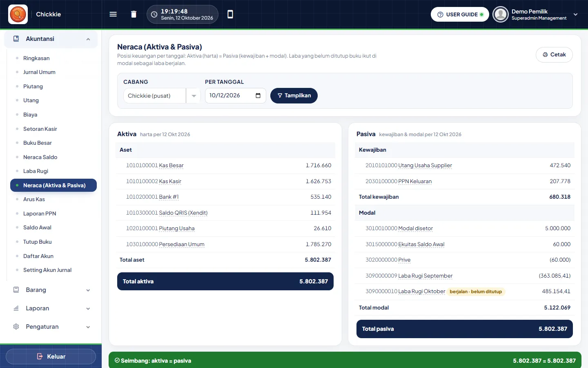Click the Pengaturan gear icon
The width and height of the screenshot is (588, 368).
[x=16, y=327]
